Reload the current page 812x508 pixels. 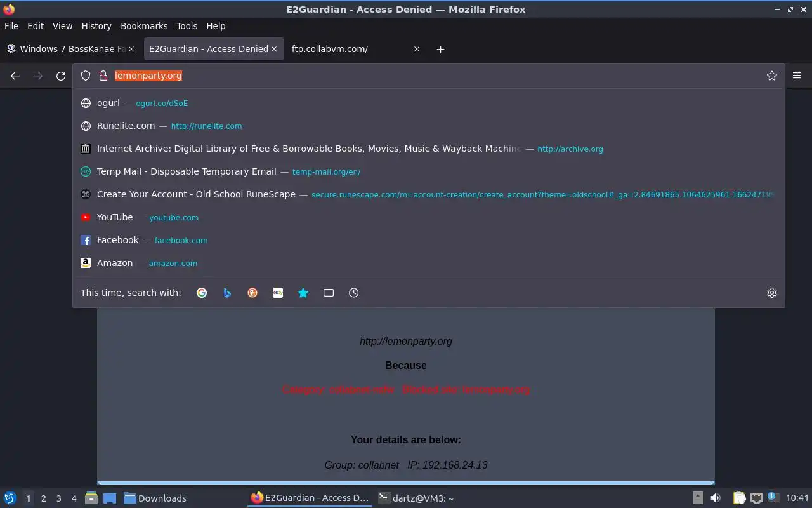tap(61, 76)
